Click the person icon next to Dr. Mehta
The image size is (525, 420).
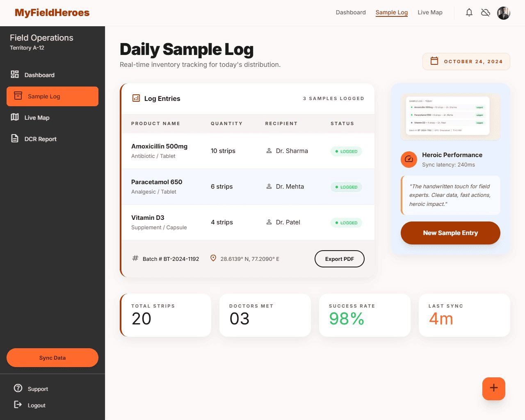[269, 187]
